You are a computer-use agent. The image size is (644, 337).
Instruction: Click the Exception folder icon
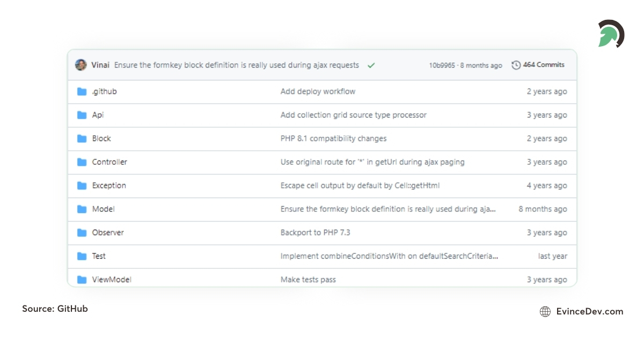pyautogui.click(x=82, y=186)
